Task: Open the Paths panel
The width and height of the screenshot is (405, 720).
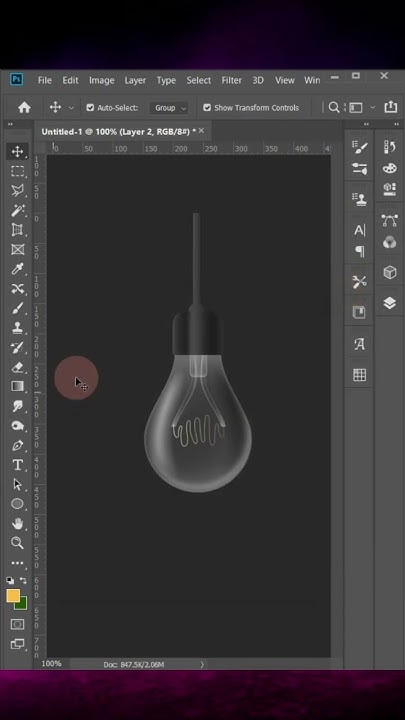Action: [x=390, y=220]
